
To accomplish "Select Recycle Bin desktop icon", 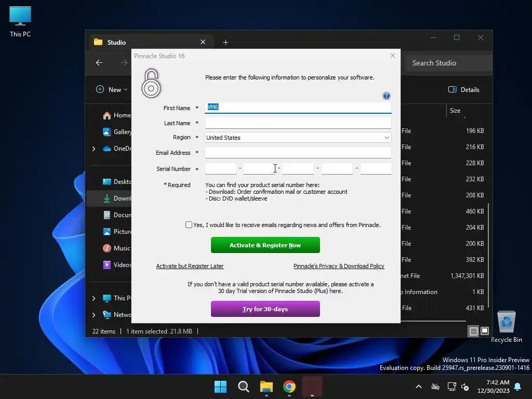I will click(506, 327).
